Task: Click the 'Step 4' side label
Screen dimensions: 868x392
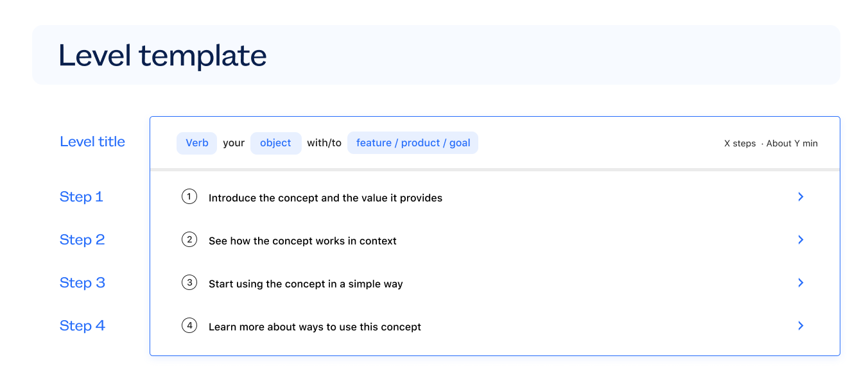Action: point(82,326)
